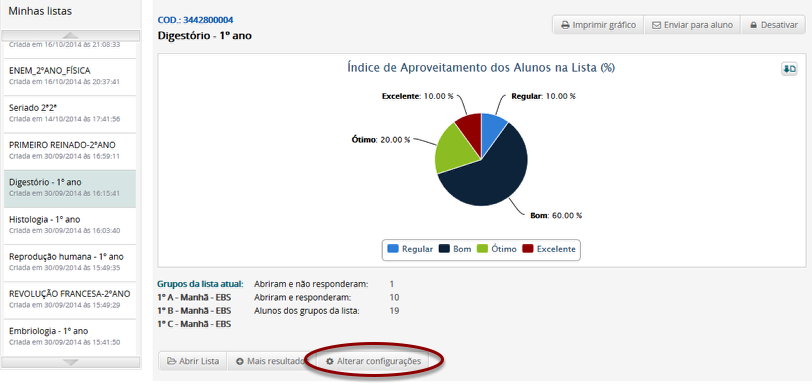Click the Abrir Lista button
The image size is (812, 384).
193,361
